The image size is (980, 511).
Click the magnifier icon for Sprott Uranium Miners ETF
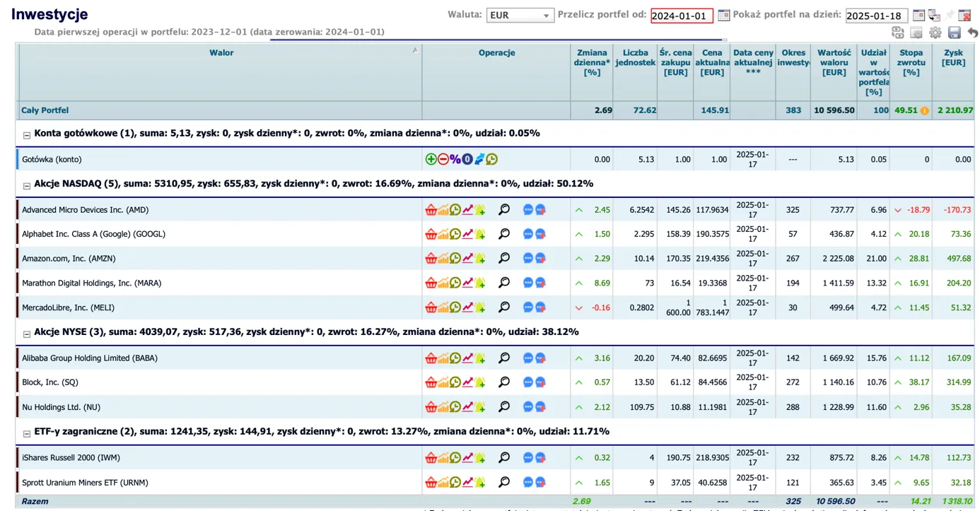click(504, 482)
